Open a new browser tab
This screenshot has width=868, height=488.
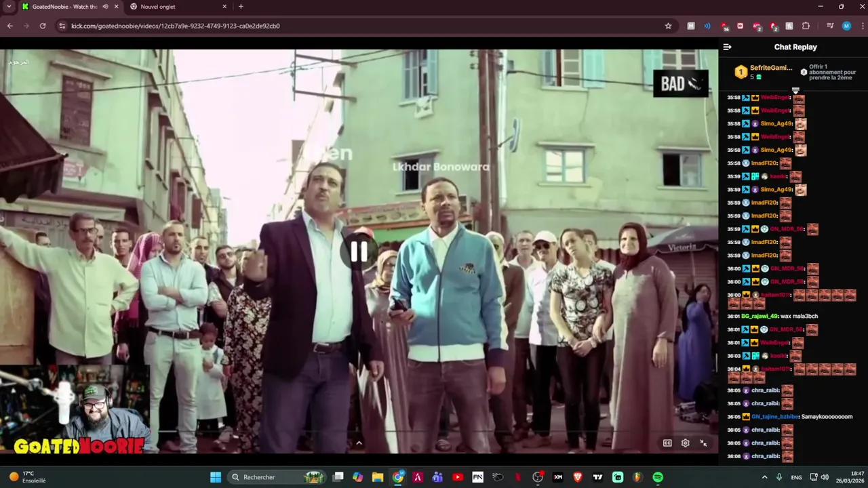241,7
